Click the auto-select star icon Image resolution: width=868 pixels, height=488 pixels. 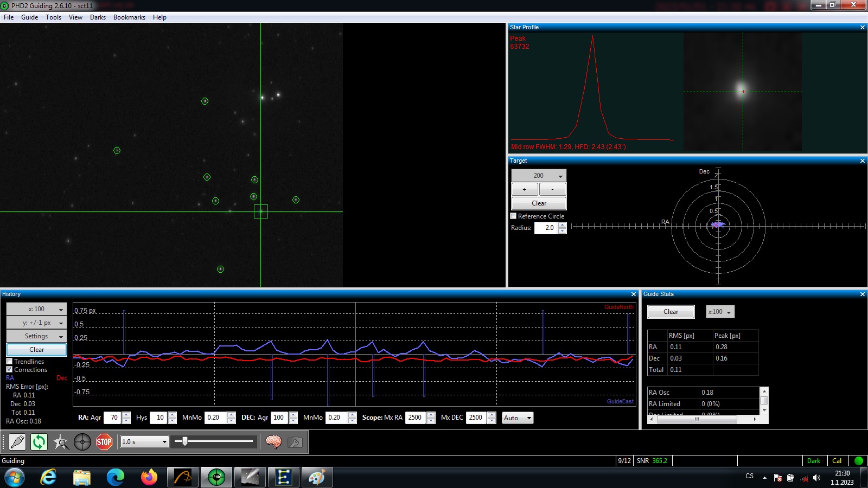[61, 442]
